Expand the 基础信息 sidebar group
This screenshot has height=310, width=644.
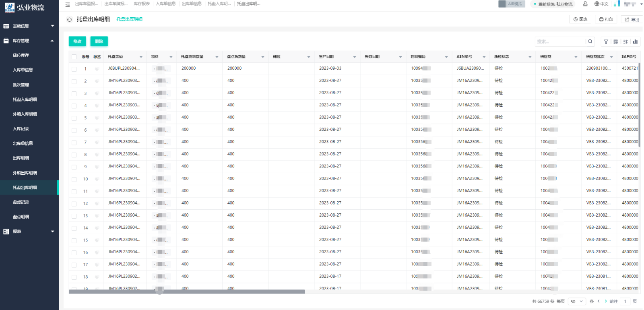[52, 26]
